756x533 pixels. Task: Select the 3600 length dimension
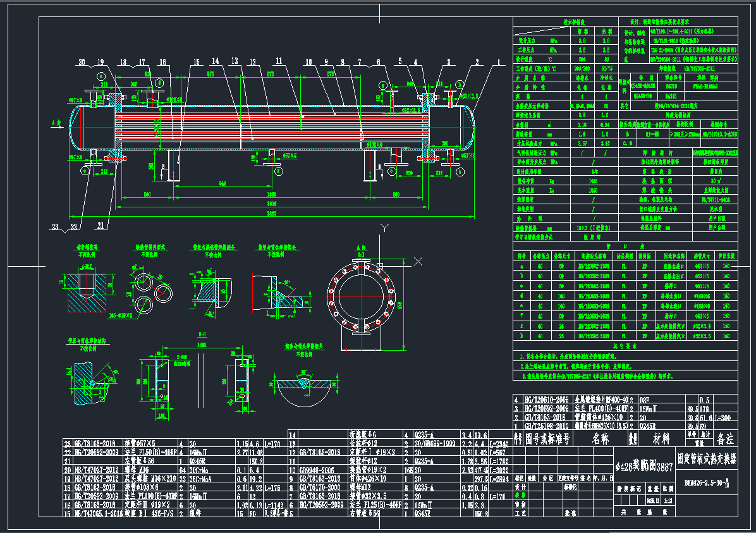point(271,204)
